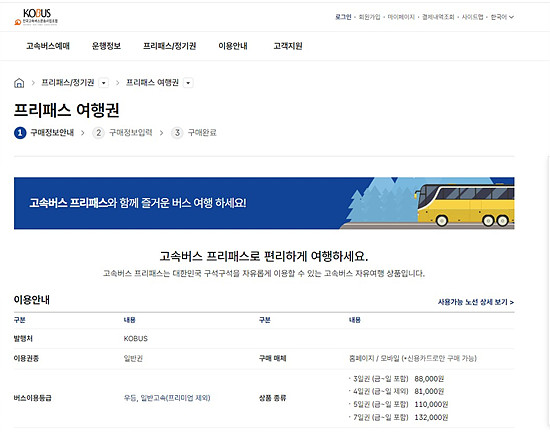
Task: Click the 4일권 81,000원 line
Action: pyautogui.click(x=397, y=391)
